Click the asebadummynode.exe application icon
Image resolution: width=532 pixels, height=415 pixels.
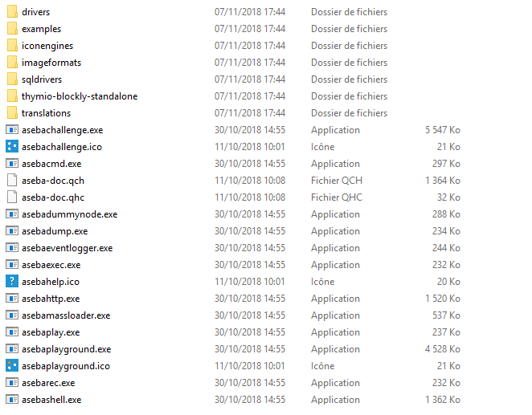coord(12,214)
